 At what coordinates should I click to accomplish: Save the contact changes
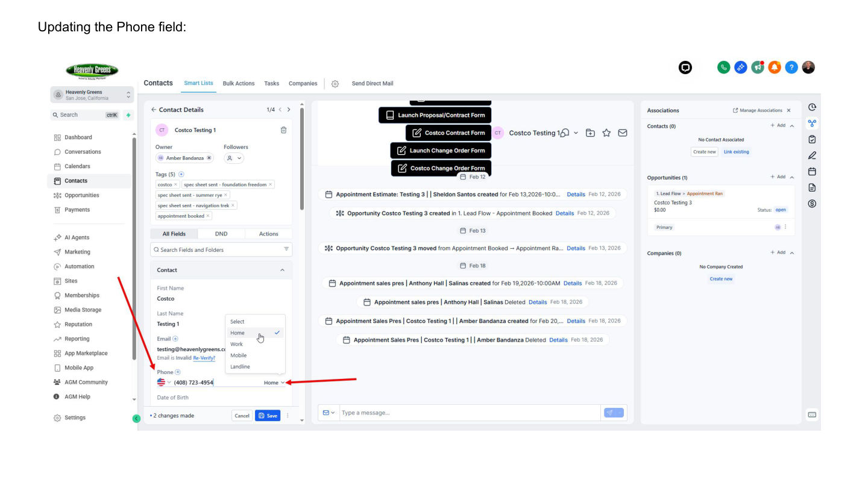coord(268,416)
